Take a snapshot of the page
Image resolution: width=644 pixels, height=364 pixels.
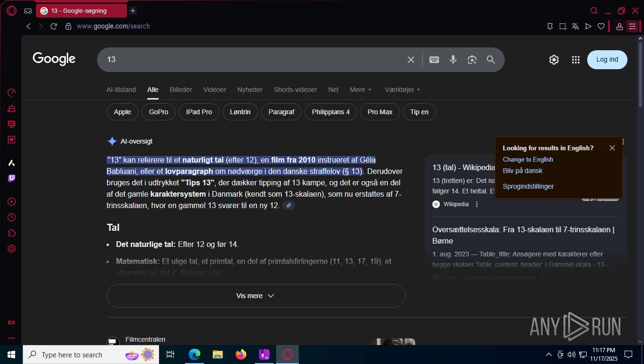click(563, 27)
